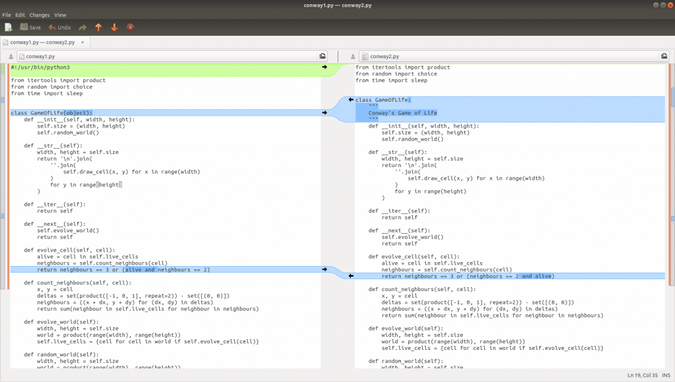Click the green redo arrow
Screen dimensions: 675x382
(x=83, y=28)
